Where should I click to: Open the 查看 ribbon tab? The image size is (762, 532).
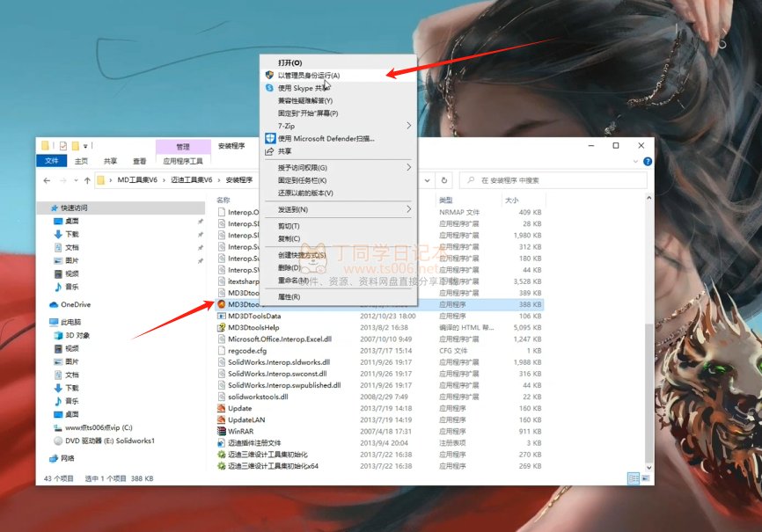point(139,161)
